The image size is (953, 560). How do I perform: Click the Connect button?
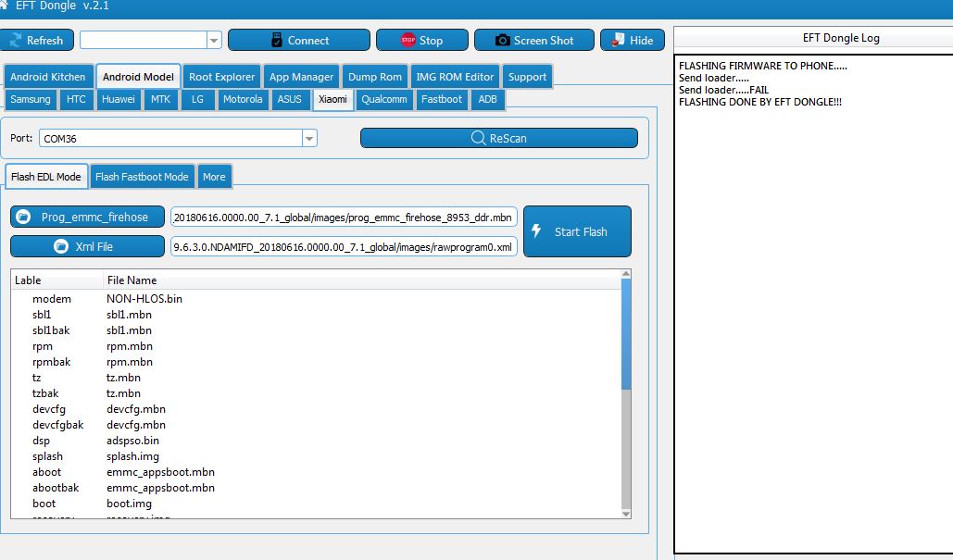299,40
